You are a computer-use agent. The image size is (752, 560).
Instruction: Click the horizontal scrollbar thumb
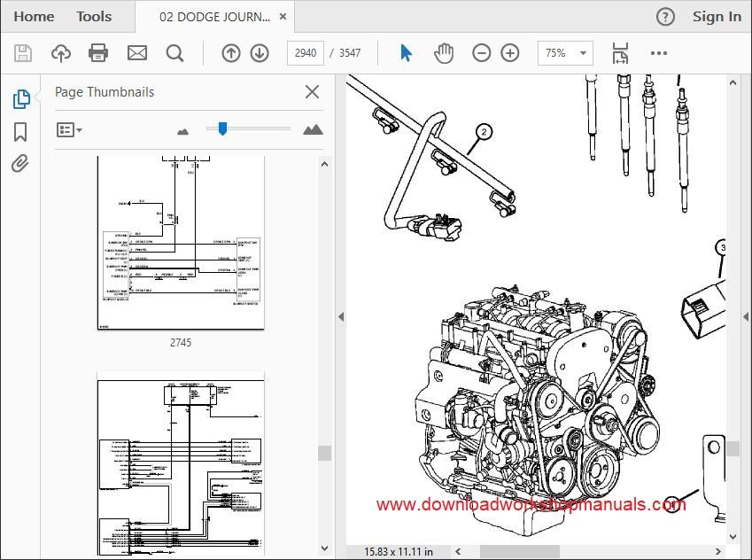tap(519, 551)
